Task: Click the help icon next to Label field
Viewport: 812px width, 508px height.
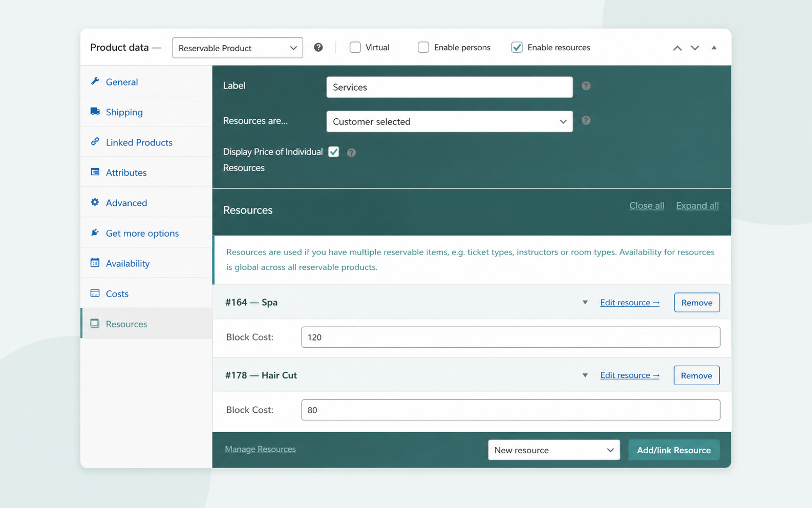Action: 586,86
